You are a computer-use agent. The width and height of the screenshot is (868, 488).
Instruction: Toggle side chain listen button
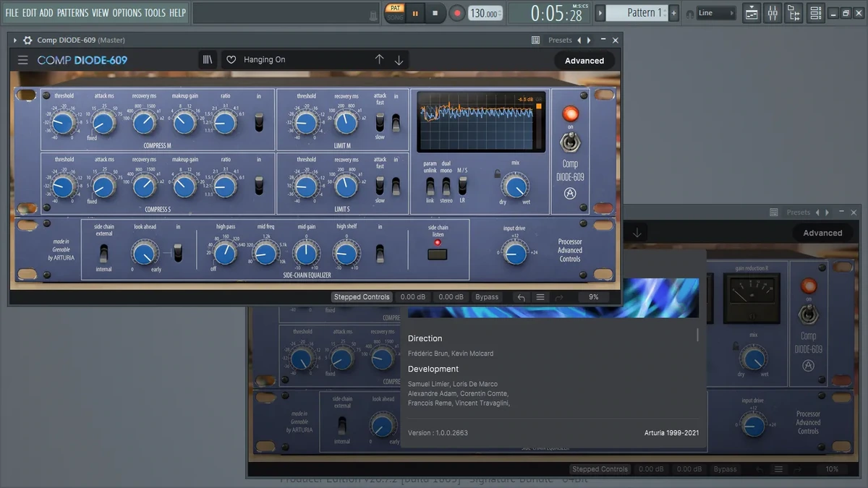(x=437, y=254)
